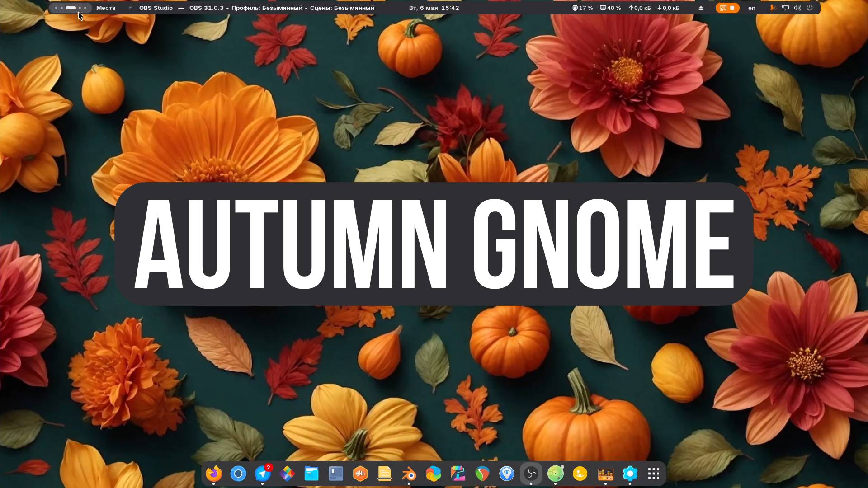Viewport: 868px width, 488px height.
Task: Open the volume control slider
Action: pyautogui.click(x=797, y=8)
